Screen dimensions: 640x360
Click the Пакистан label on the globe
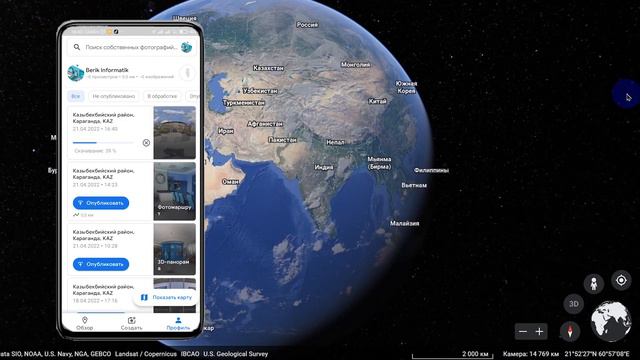pos(282,140)
